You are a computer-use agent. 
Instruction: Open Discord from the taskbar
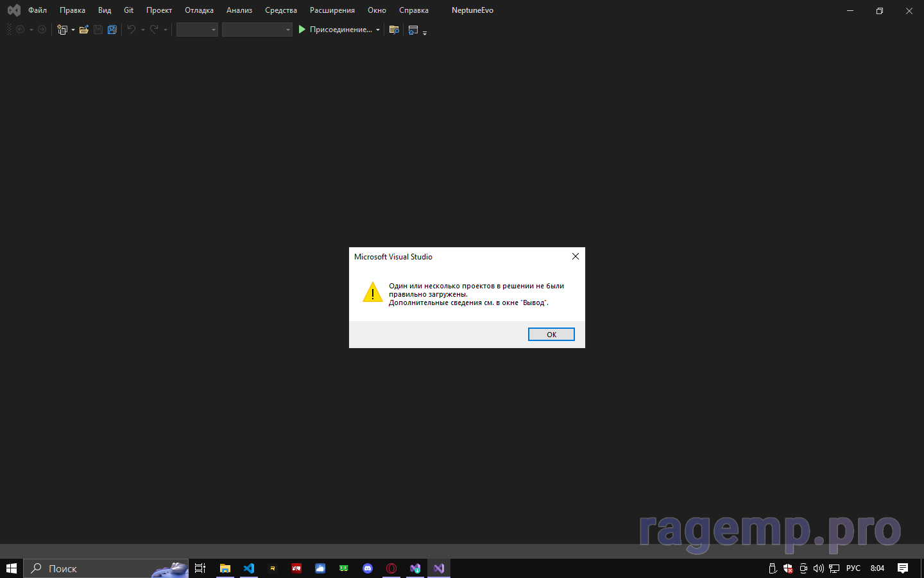click(368, 568)
